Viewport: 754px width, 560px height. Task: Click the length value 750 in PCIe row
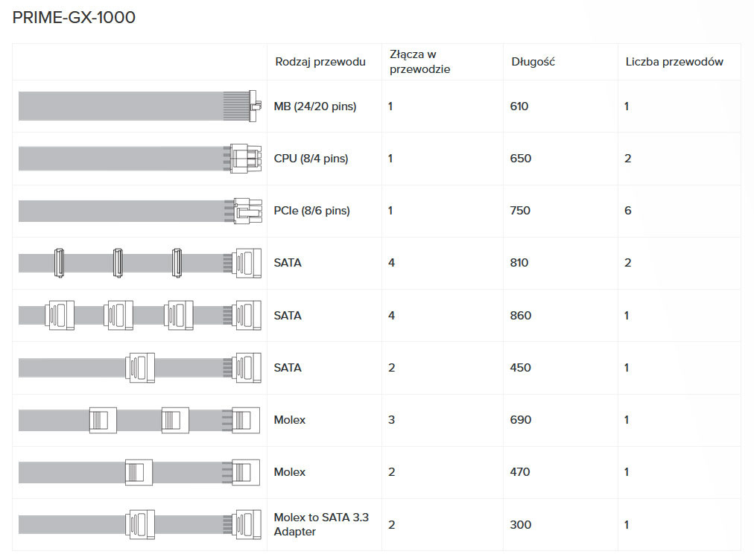(x=521, y=211)
